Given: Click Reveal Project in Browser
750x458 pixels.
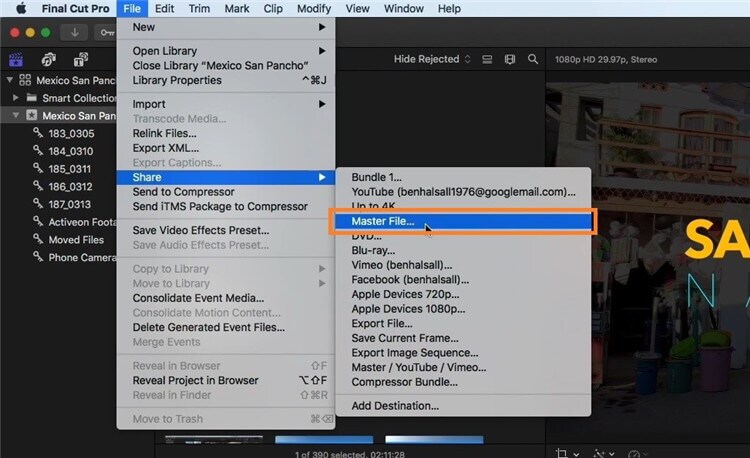Looking at the screenshot, I should tap(226, 381).
